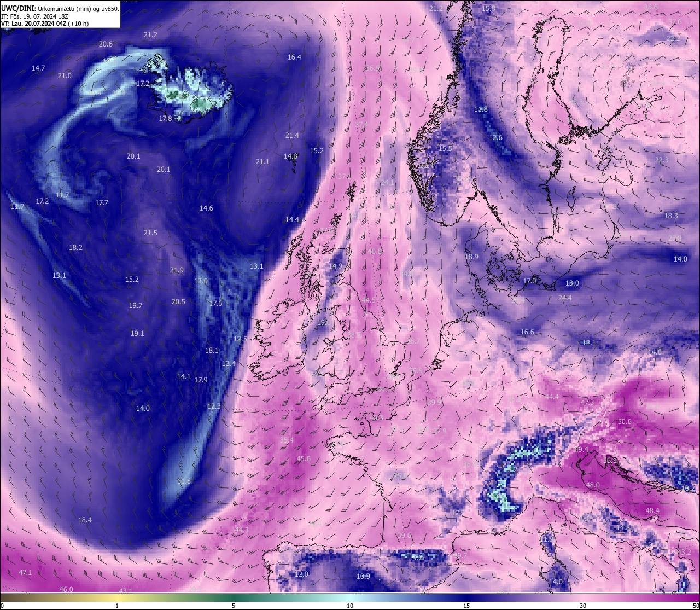Click the 19.7 map value
The height and width of the screenshot is (610, 700).
pyautogui.click(x=136, y=306)
